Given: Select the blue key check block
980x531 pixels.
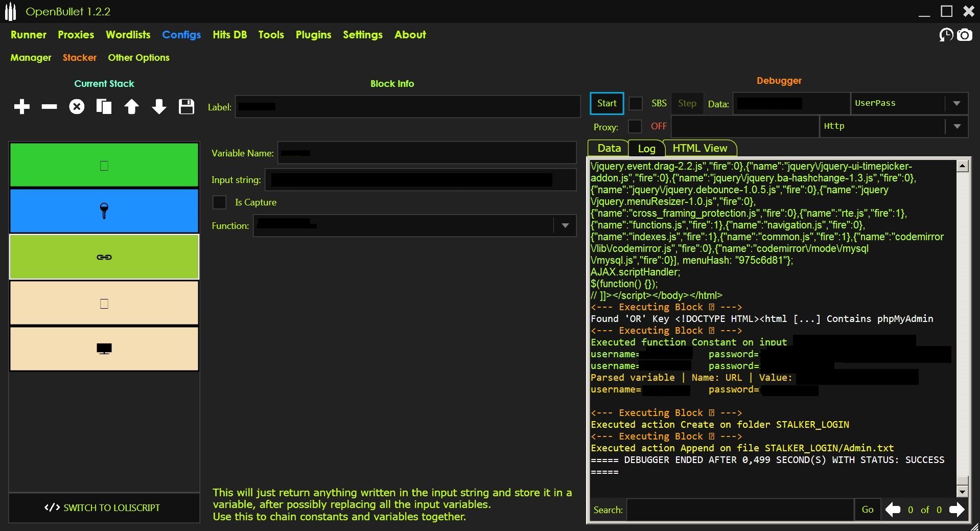Looking at the screenshot, I should [x=104, y=211].
